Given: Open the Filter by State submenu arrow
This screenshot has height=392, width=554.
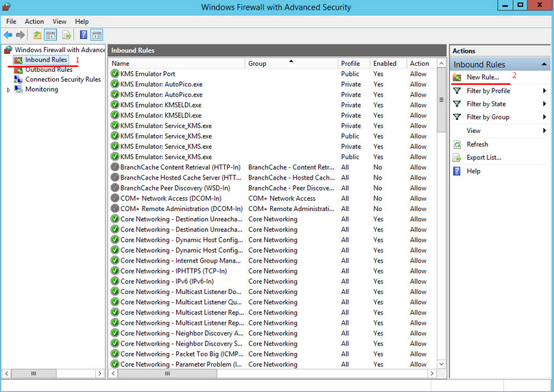Looking at the screenshot, I should [x=544, y=104].
